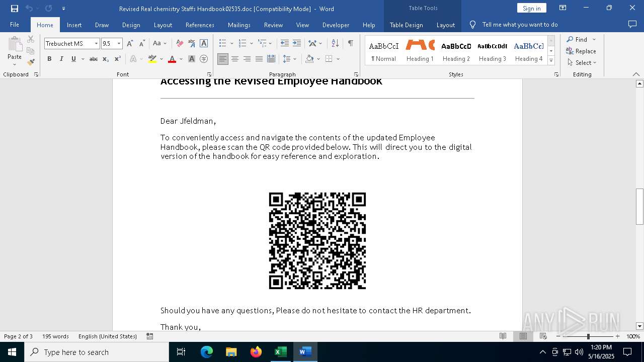This screenshot has width=644, height=362.
Task: Click the Paste button
Action: 15,51
